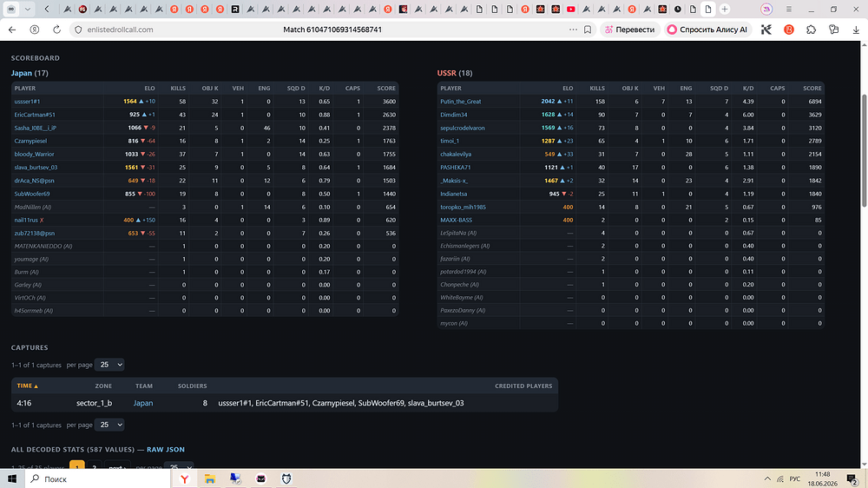Open the mail app icon on taskbar

260,478
